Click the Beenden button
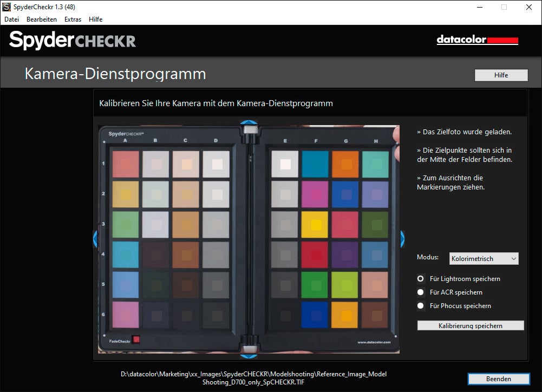The width and height of the screenshot is (542, 392). (499, 379)
